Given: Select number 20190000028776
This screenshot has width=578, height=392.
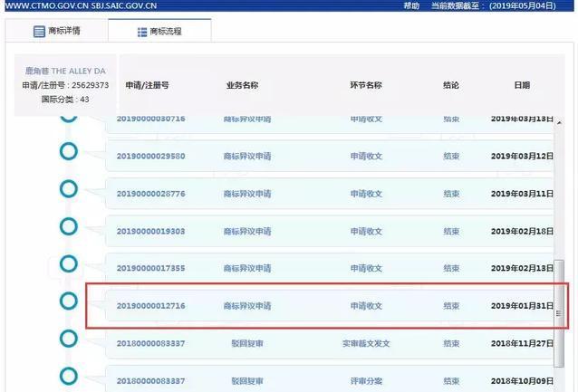Looking at the screenshot, I should (150, 194).
